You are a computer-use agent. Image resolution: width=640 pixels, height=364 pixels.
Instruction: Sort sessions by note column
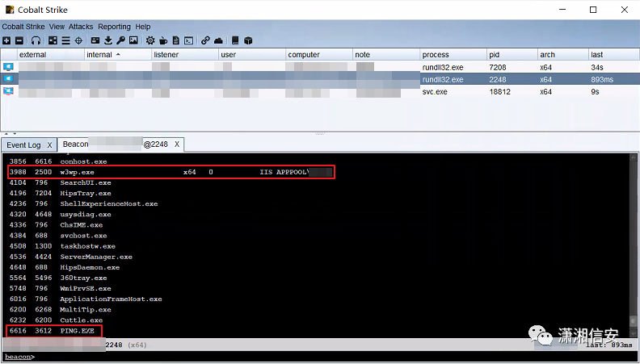click(386, 55)
